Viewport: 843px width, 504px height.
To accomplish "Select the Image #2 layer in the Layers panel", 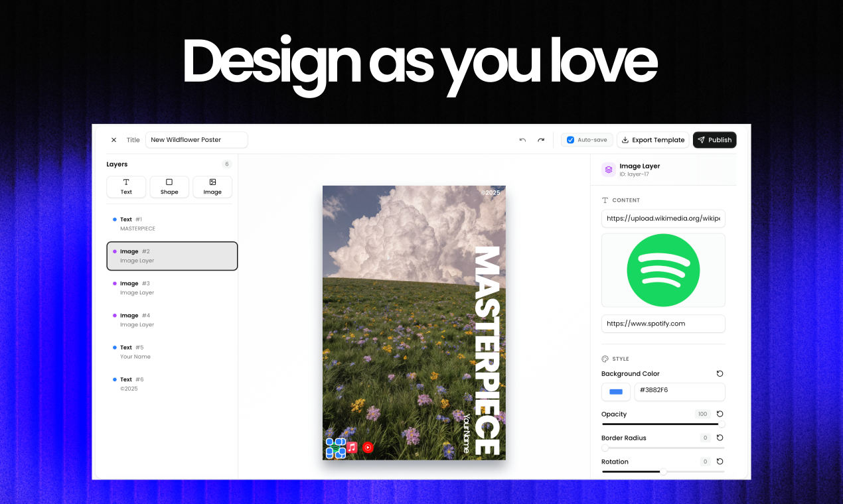I will [x=172, y=256].
